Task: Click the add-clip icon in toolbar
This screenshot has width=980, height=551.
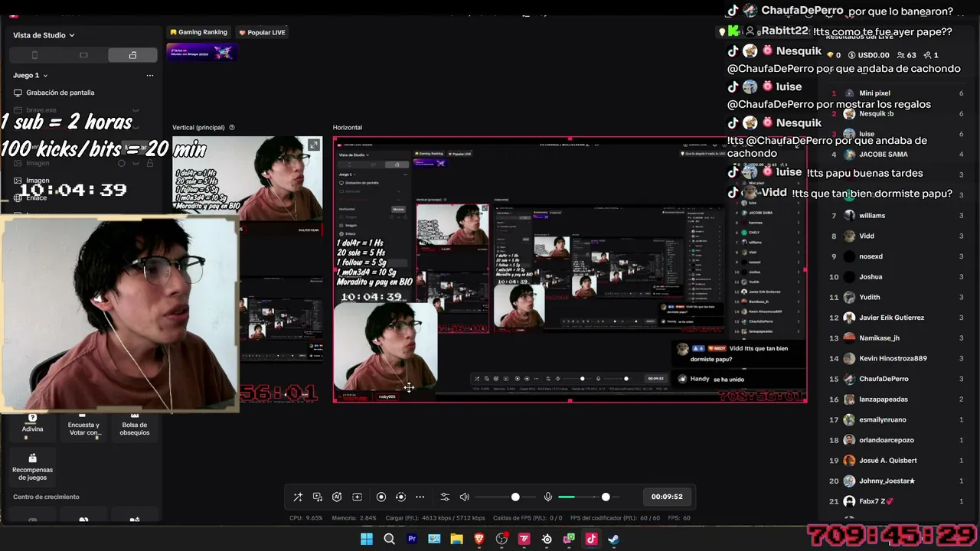Action: tap(357, 497)
